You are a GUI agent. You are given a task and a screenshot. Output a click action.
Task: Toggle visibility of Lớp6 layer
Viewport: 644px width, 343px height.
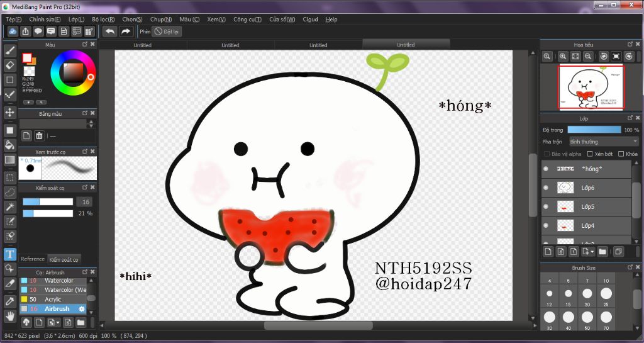pyautogui.click(x=546, y=188)
